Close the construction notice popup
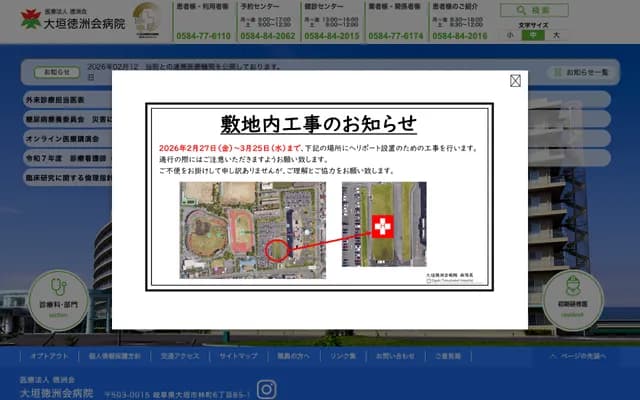640x400 pixels. [x=515, y=81]
